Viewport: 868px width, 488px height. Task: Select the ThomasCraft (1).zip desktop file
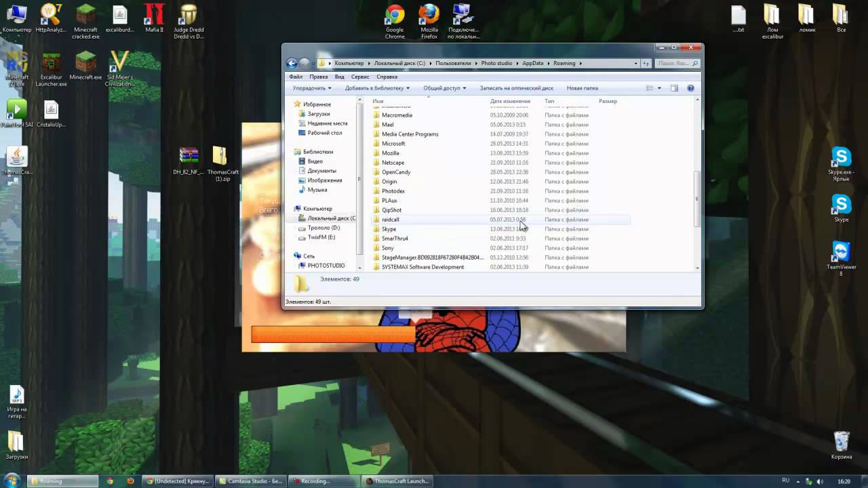tap(222, 164)
